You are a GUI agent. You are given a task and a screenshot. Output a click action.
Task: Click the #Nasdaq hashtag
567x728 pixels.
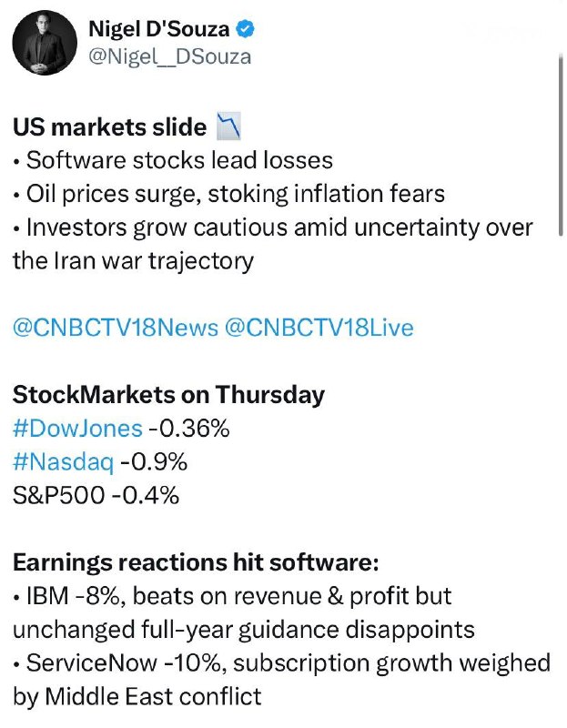coord(63,462)
